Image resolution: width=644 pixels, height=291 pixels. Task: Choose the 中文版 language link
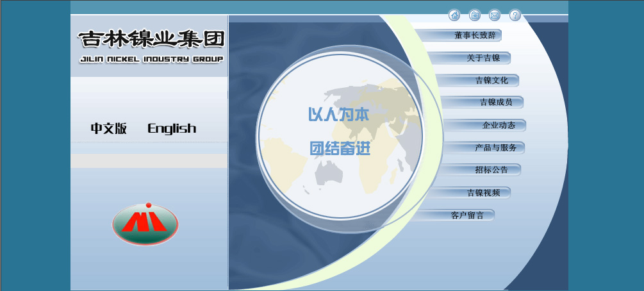tap(109, 129)
